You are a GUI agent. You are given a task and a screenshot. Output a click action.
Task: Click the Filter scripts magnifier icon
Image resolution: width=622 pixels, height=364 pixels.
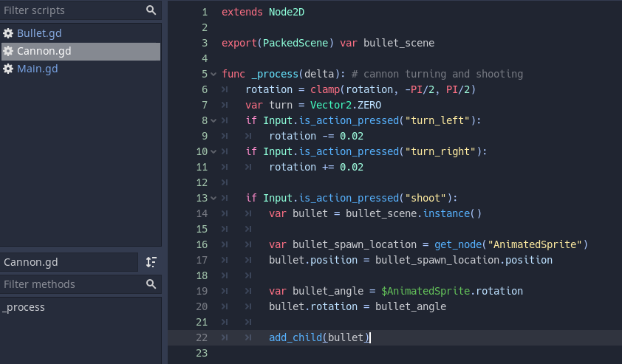(x=151, y=10)
